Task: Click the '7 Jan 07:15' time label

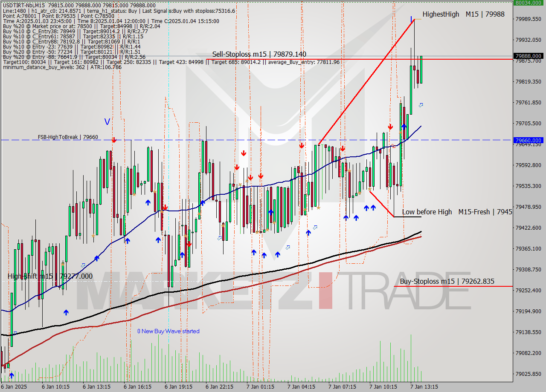Action: click(x=343, y=387)
